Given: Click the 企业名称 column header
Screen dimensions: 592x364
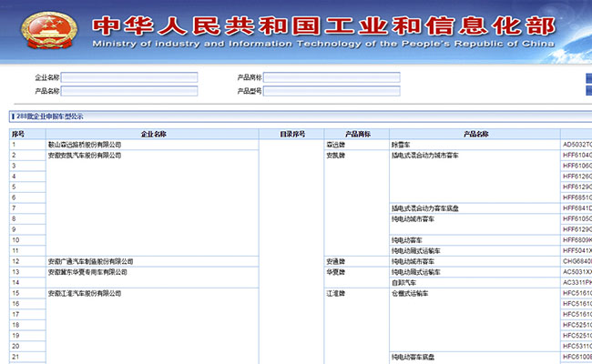Looking at the screenshot, I should tap(153, 134).
